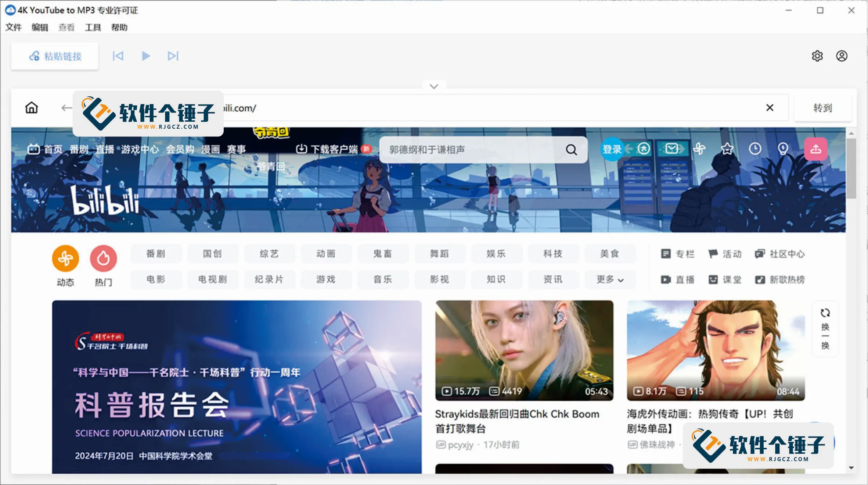Image resolution: width=868 pixels, height=485 pixels.
Task: Click the 转到 (Go) button
Action: [x=822, y=108]
